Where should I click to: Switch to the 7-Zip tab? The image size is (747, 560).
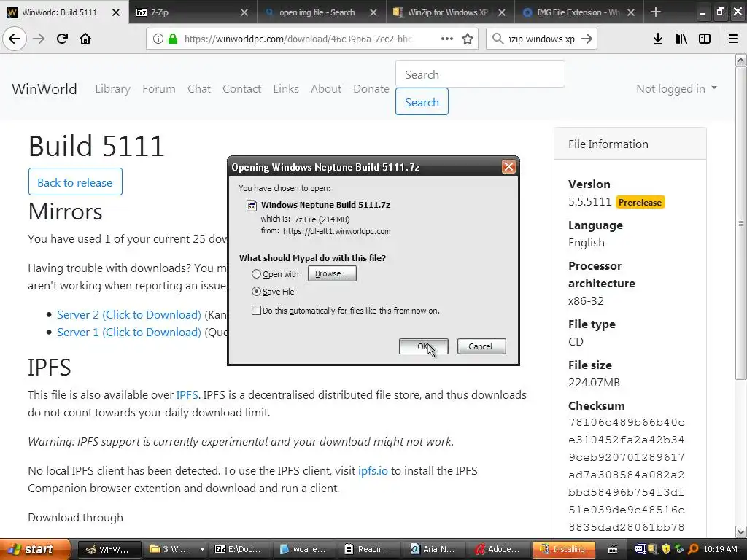pos(193,12)
